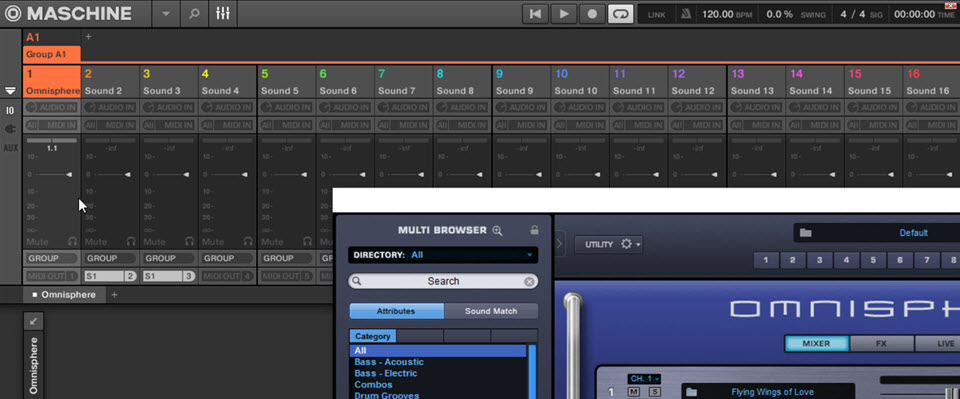960x399 pixels.
Task: Open the MIDI IN selector of Omnisphere channel
Action: pyautogui.click(x=52, y=125)
